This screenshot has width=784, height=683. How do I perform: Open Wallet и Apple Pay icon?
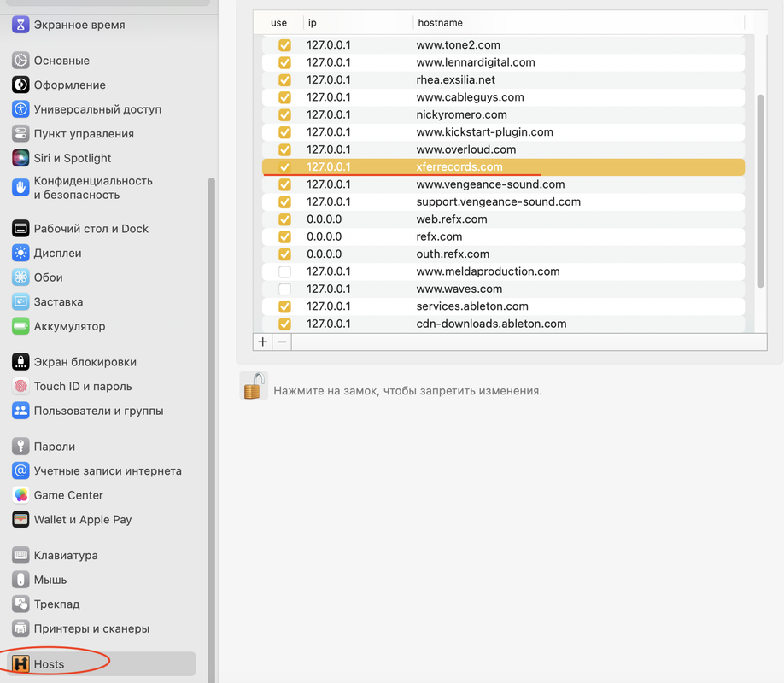coord(20,519)
